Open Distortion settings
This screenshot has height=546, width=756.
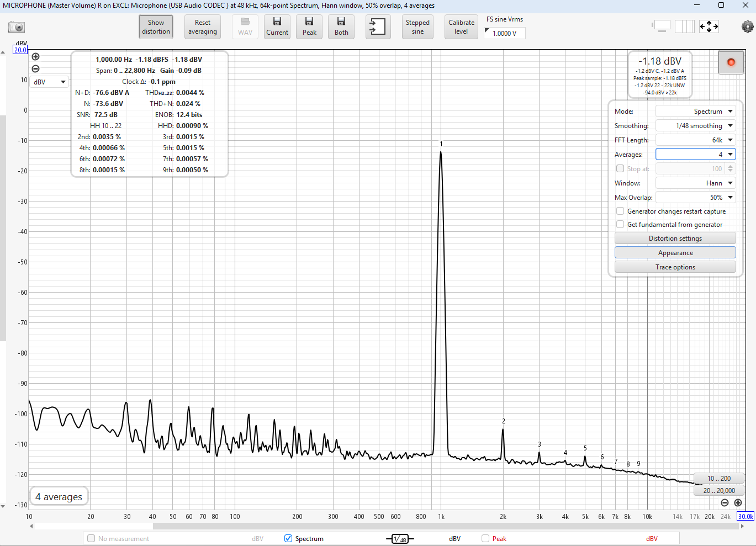pos(675,238)
